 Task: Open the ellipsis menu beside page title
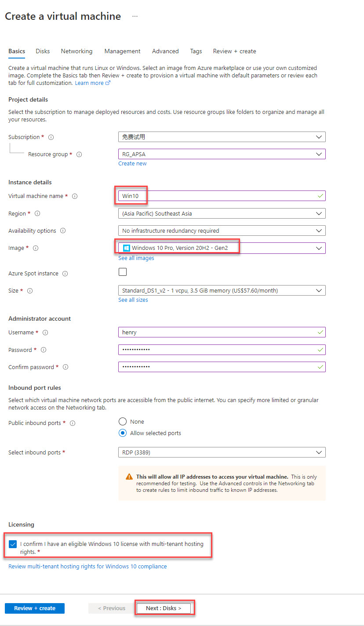(x=135, y=16)
